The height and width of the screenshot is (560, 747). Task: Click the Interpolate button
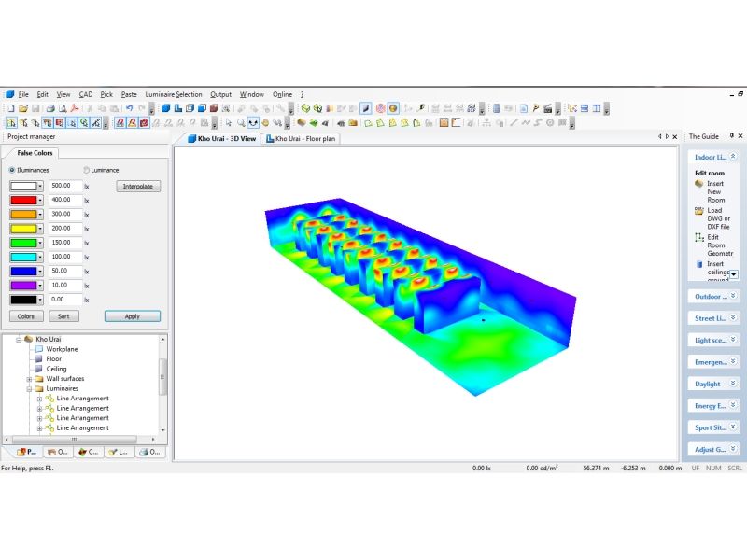(x=138, y=186)
